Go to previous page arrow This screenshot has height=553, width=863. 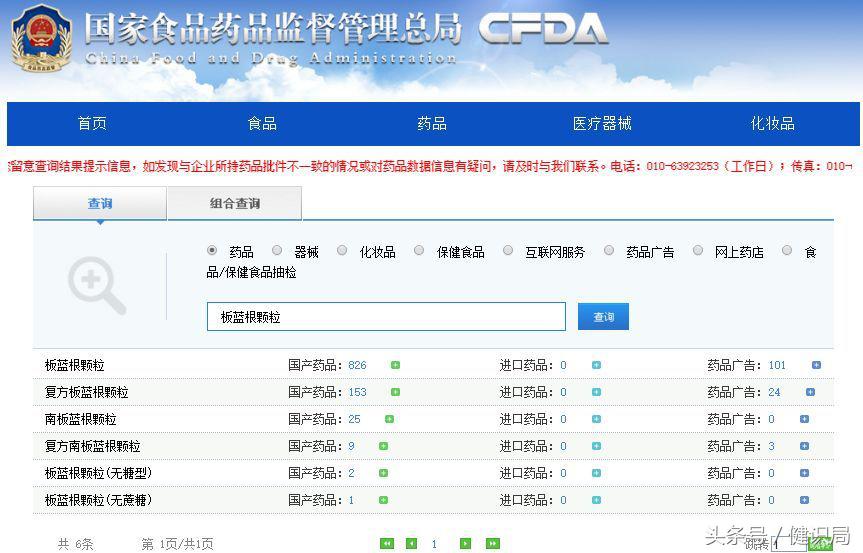[x=411, y=544]
